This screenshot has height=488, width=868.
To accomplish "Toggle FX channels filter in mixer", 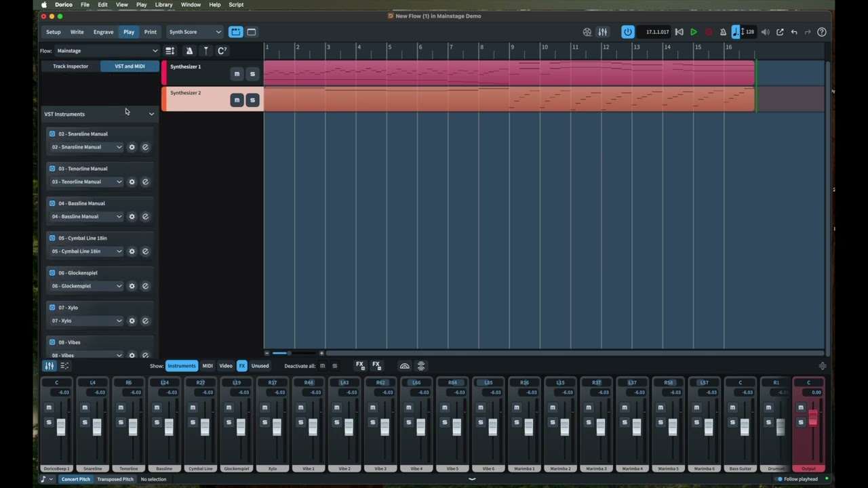I will click(x=242, y=366).
